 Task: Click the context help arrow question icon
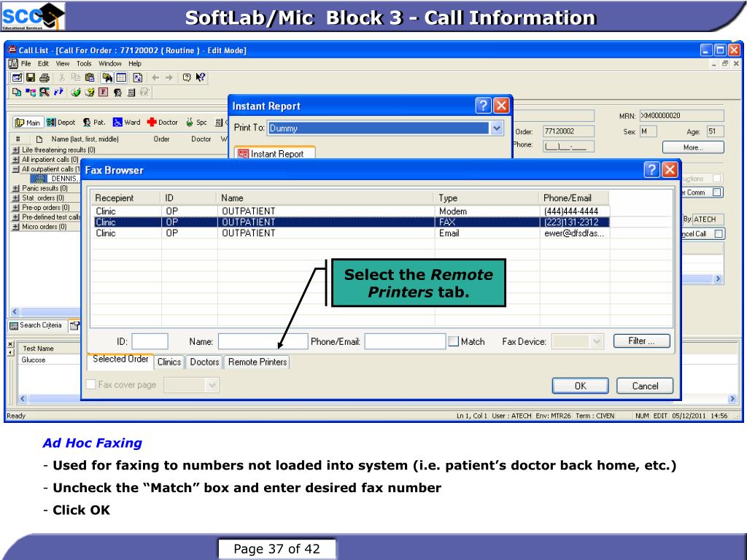click(x=201, y=77)
